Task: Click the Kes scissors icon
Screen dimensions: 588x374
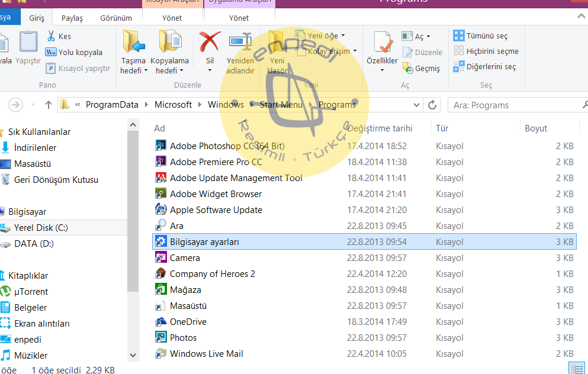Action: point(51,36)
